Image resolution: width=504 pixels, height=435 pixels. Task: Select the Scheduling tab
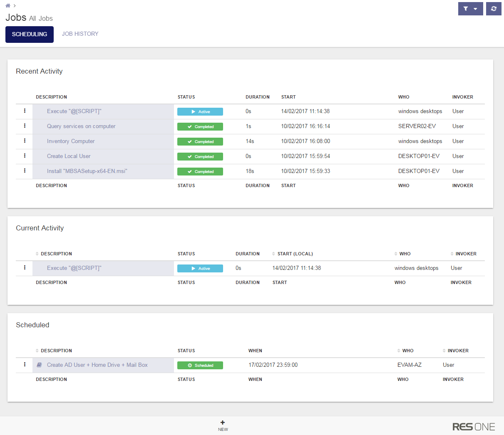click(x=30, y=35)
